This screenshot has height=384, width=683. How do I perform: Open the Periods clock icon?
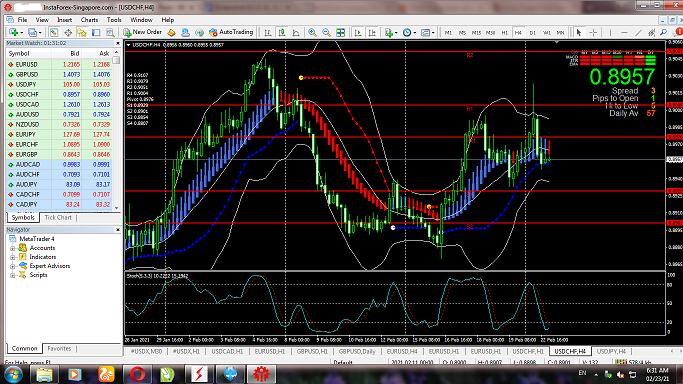click(x=407, y=32)
